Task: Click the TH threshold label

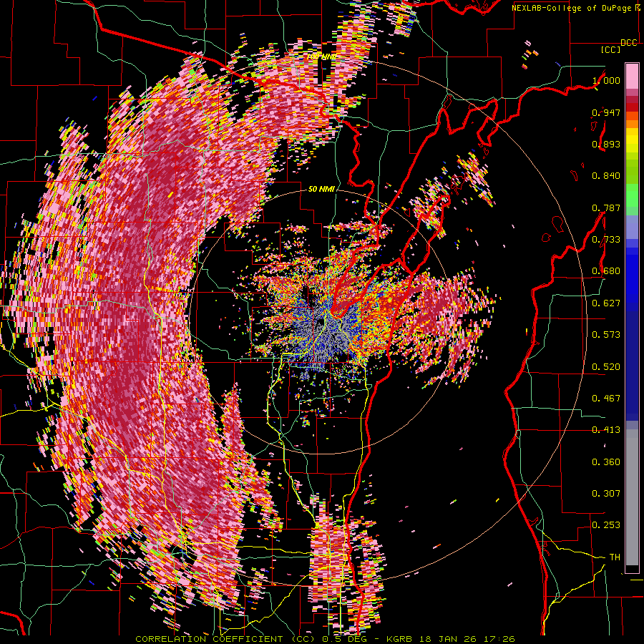Action: (615, 557)
